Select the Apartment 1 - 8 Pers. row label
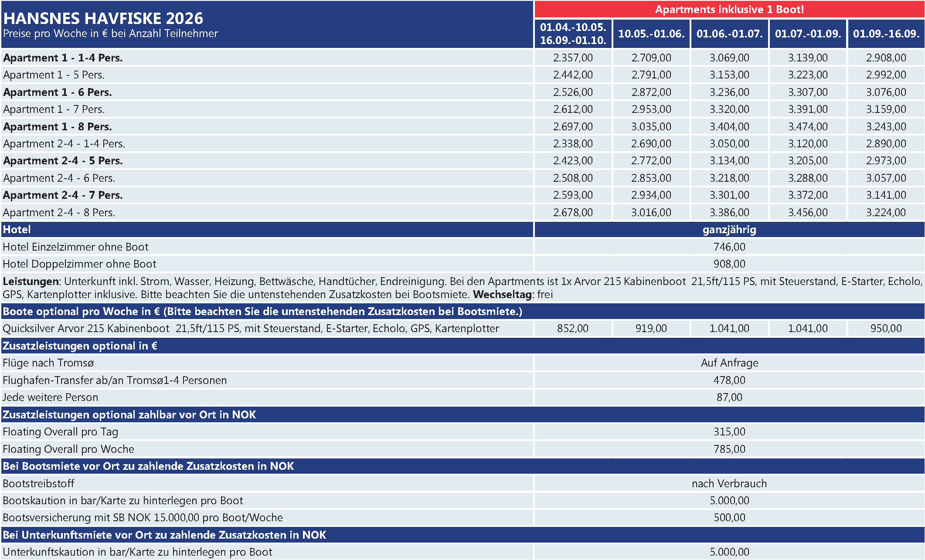The height and width of the screenshot is (560, 925). pyautogui.click(x=58, y=127)
